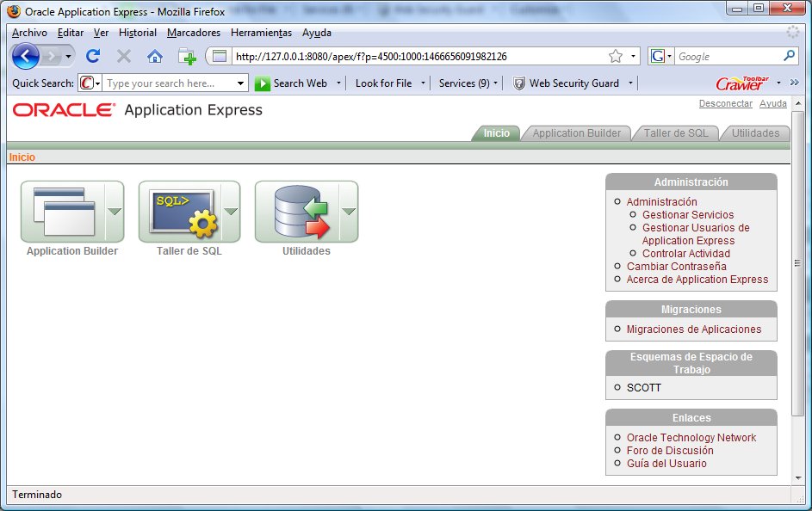Focus the Google search box
Image resolution: width=812 pixels, height=511 pixels.
[x=728, y=57]
